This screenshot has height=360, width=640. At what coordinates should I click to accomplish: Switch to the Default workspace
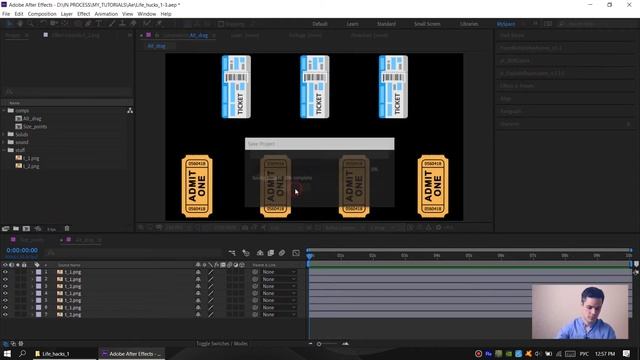pyautogui.click(x=320, y=24)
